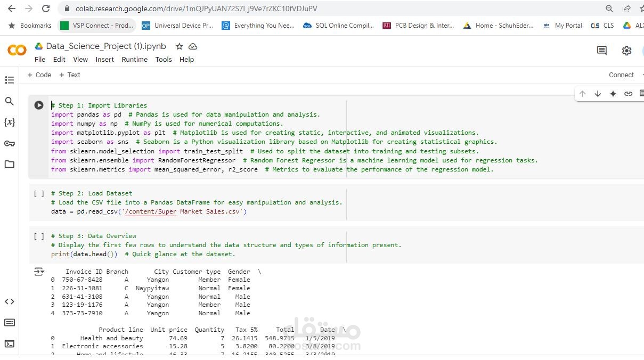Open the Terminal panel icon
Viewport: 644px width, 360px height.
(x=9, y=343)
